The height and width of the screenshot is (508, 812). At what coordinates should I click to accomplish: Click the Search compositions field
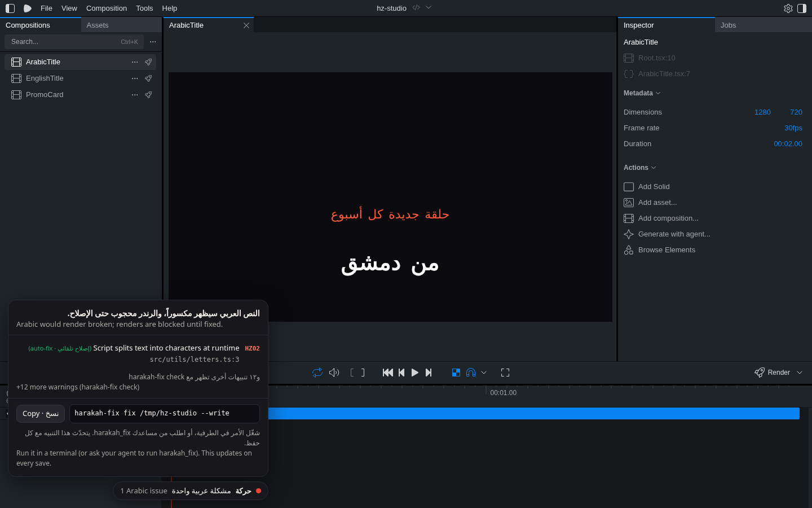(74, 42)
